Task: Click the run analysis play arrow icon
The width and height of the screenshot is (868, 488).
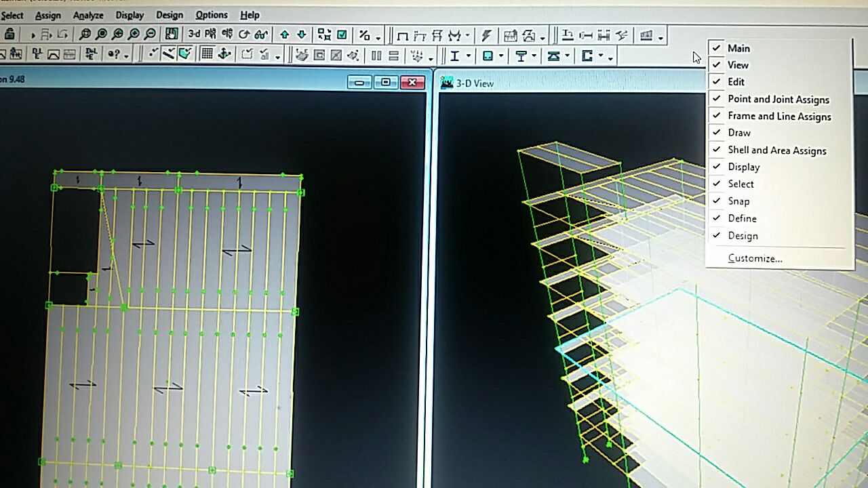Action: point(33,35)
